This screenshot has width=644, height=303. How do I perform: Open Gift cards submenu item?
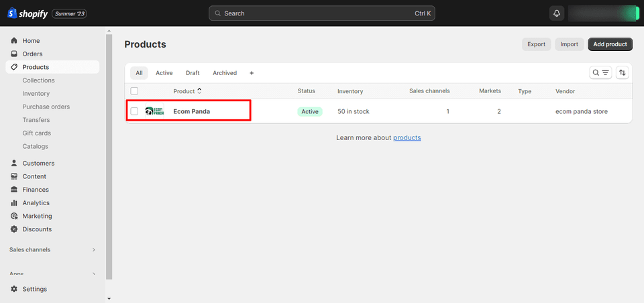coord(36,133)
